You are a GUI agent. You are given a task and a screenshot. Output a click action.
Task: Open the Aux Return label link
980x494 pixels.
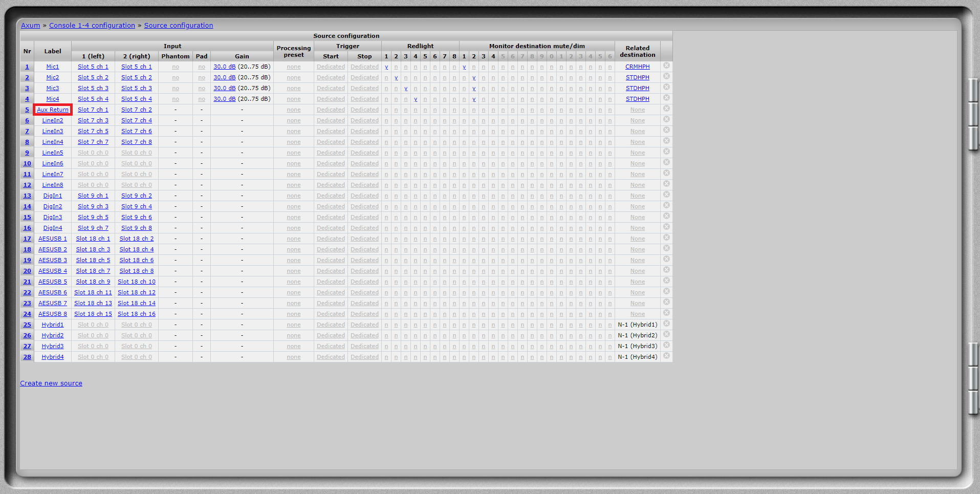pyautogui.click(x=53, y=110)
